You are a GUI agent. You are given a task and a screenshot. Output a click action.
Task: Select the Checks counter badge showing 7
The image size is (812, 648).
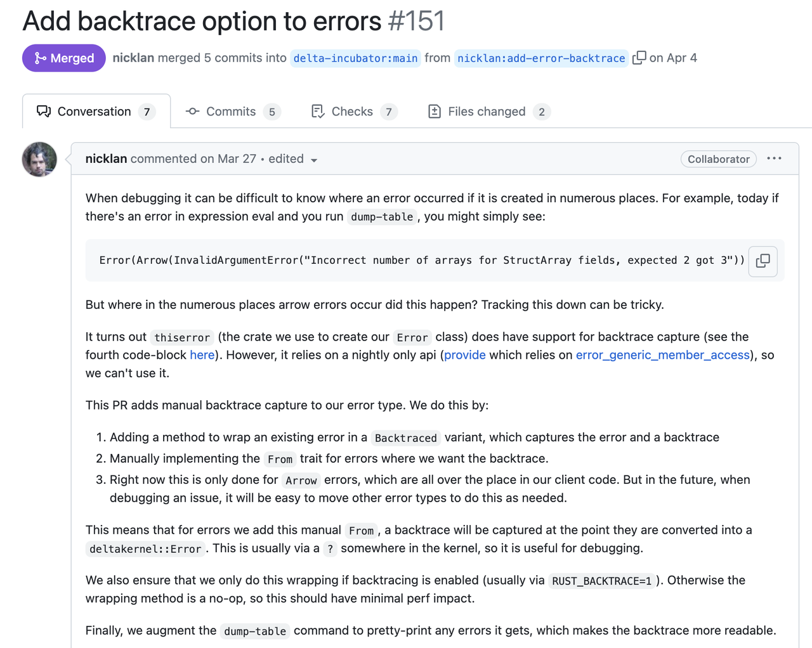388,111
